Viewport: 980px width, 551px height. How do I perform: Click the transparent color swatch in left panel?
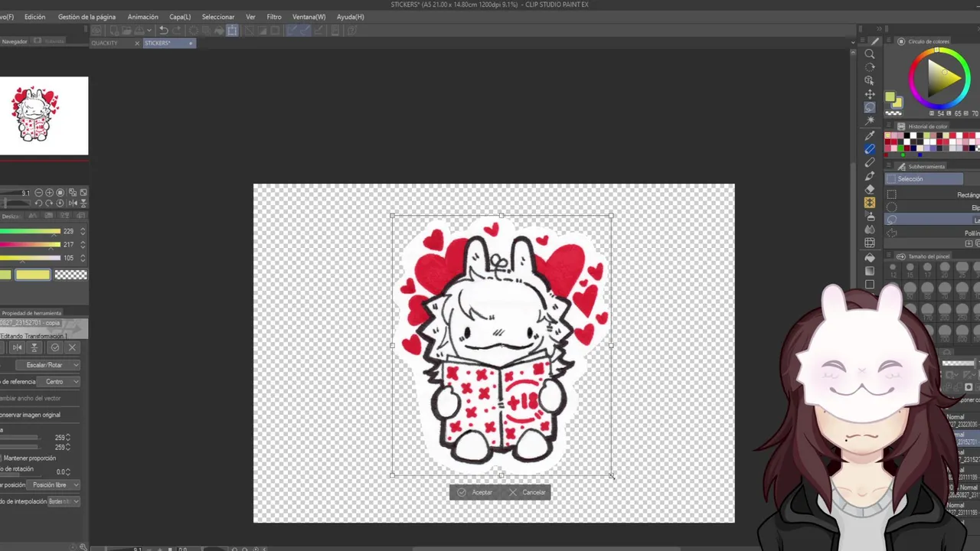coord(71,275)
